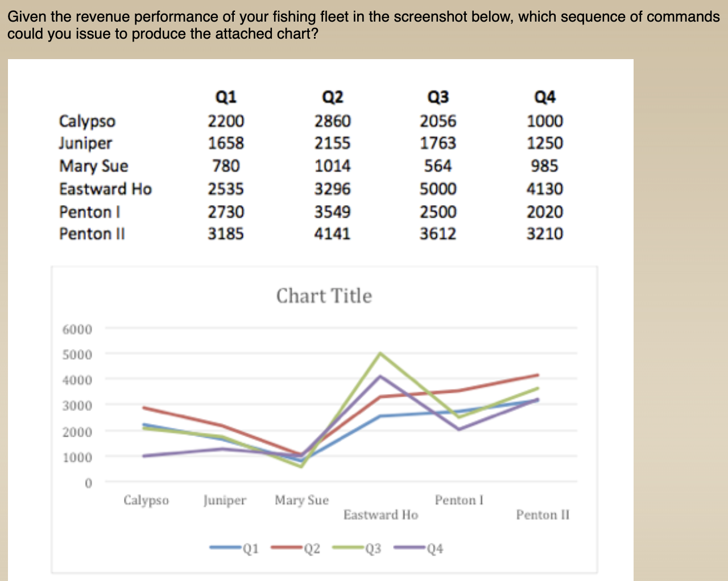The height and width of the screenshot is (581, 728).
Task: Select the Penton II Q4 value 3210
Action: coord(545,234)
